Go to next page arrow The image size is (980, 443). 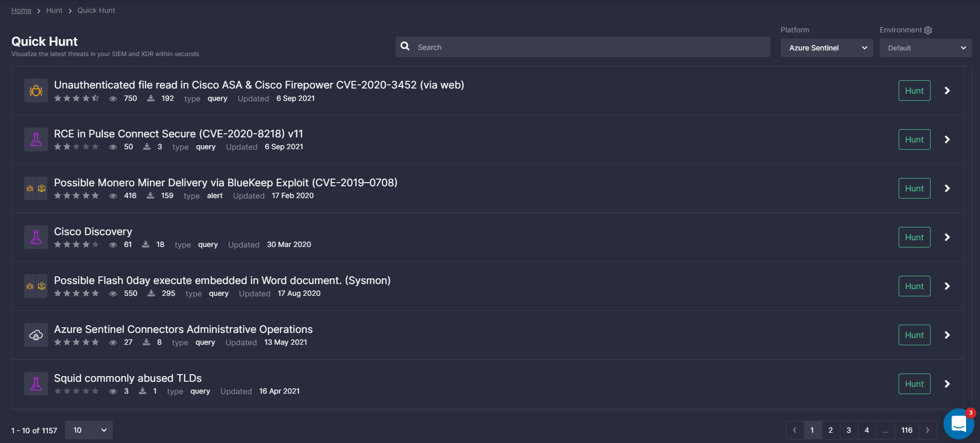927,430
